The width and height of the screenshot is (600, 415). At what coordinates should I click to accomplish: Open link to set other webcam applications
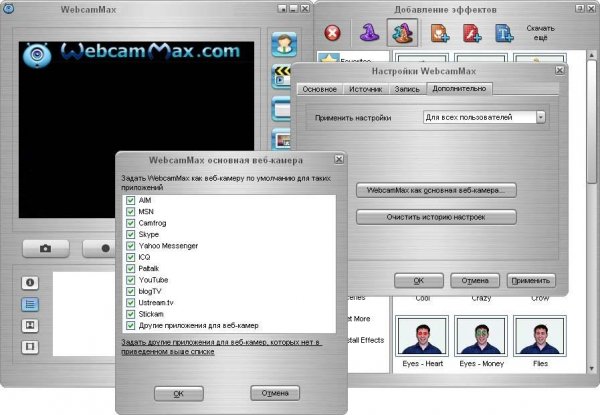tap(221, 347)
